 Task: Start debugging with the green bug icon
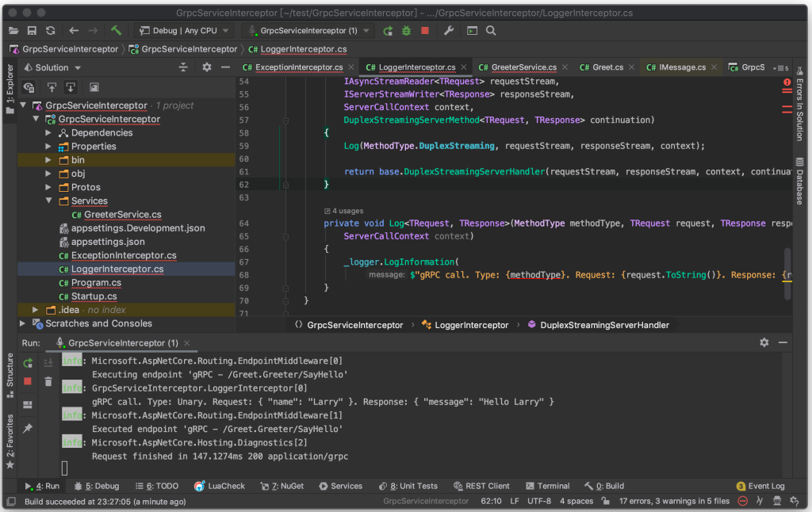pyautogui.click(x=407, y=31)
